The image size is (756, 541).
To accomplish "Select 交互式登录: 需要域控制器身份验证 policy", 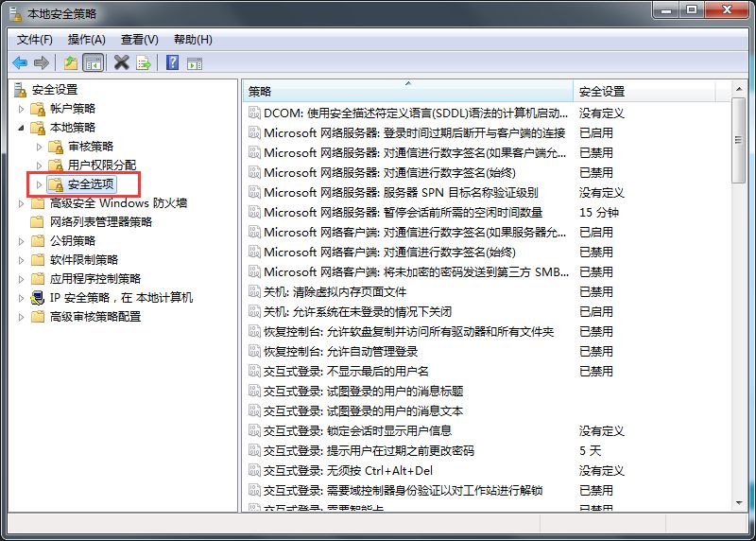I will tap(404, 490).
